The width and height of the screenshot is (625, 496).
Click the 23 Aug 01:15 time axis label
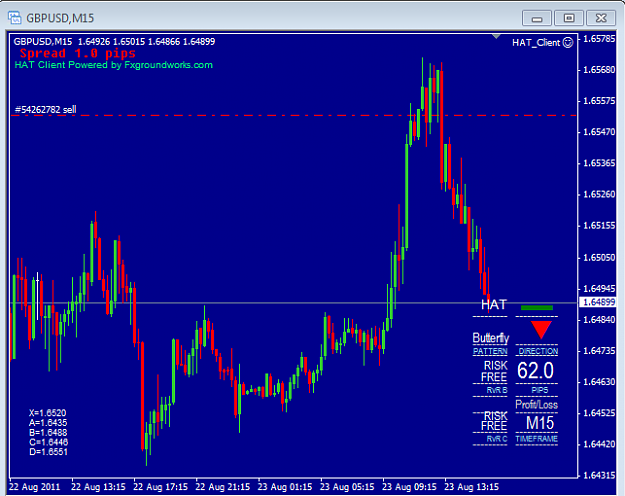(x=285, y=487)
